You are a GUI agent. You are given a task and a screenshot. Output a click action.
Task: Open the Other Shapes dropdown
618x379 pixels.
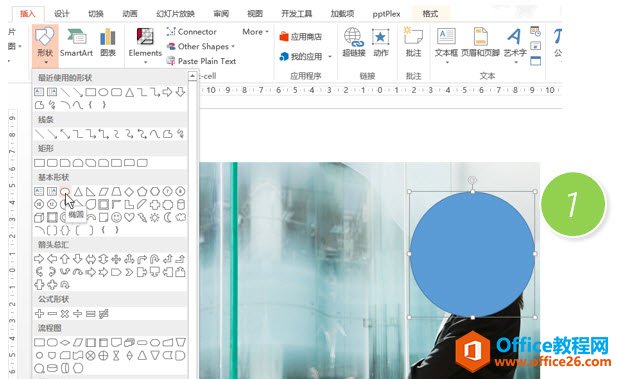point(201,46)
